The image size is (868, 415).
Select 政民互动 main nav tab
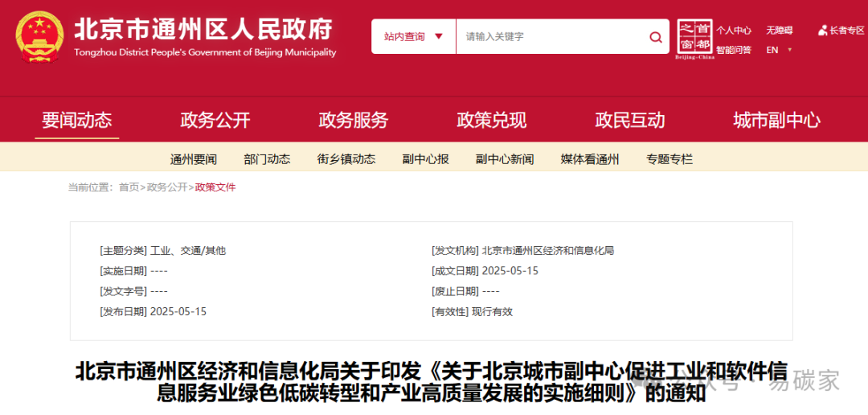630,120
